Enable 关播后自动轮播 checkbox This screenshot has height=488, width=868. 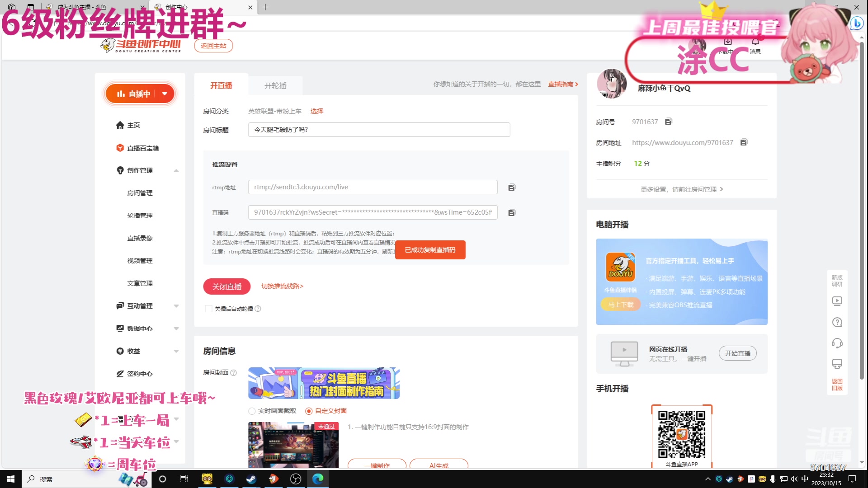coord(208,309)
